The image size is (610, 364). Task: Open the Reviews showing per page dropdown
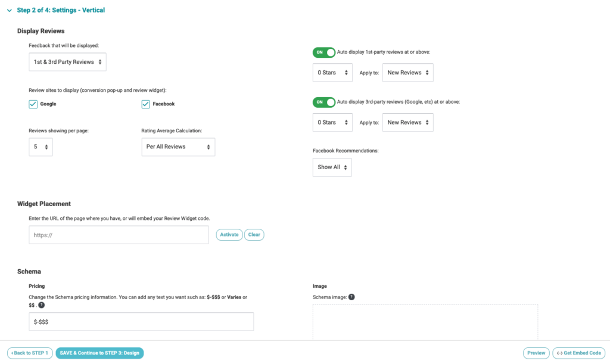coord(41,147)
